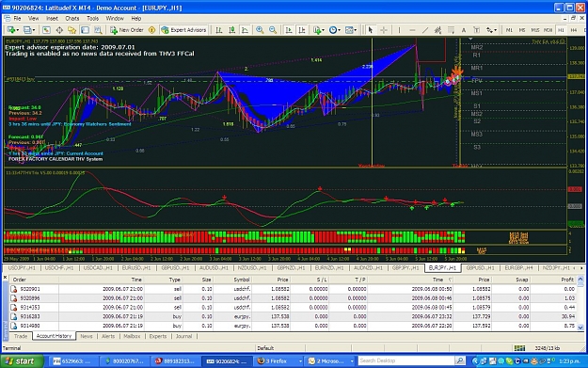Select the Equidistant Channel tool
The width and height of the screenshot is (588, 368).
click(x=437, y=30)
